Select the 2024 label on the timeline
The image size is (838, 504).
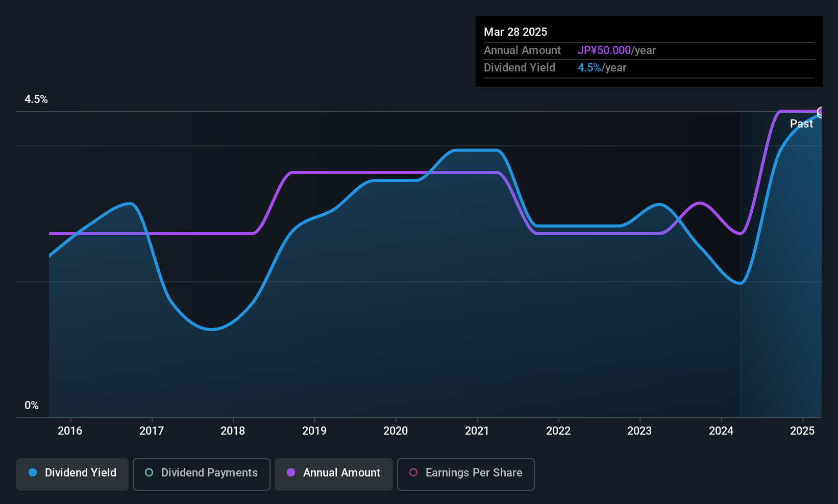(x=721, y=431)
